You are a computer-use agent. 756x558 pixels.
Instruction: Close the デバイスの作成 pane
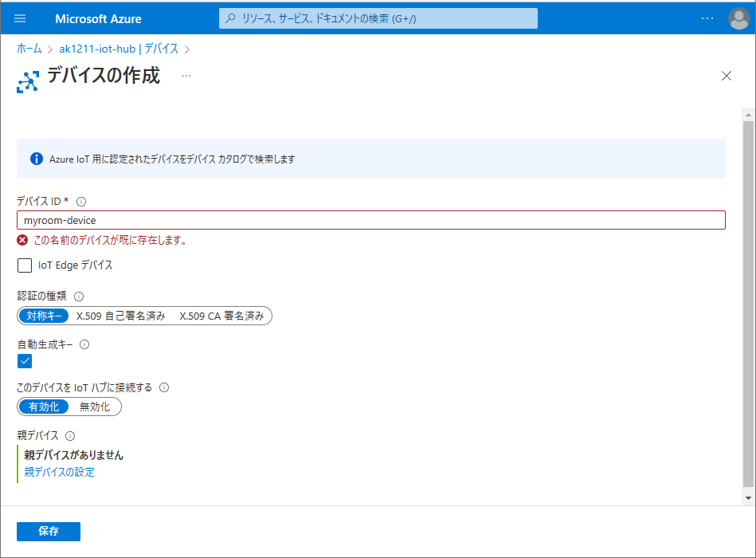(726, 76)
